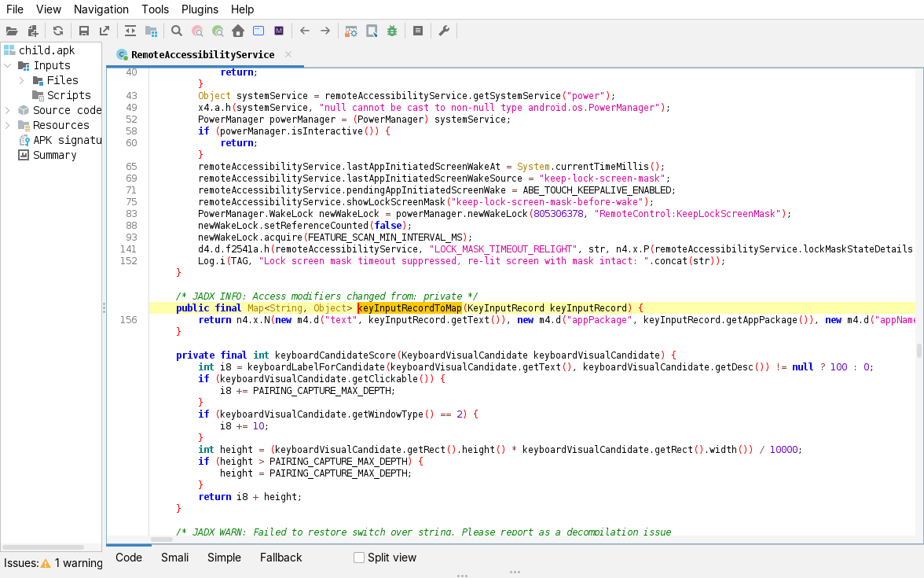The height and width of the screenshot is (578, 924).
Task: Open comment search with the green magnifier icon
Action: 218,31
